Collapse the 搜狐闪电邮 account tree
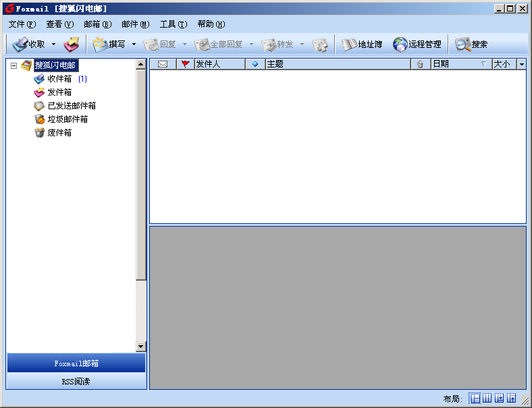 tap(14, 65)
